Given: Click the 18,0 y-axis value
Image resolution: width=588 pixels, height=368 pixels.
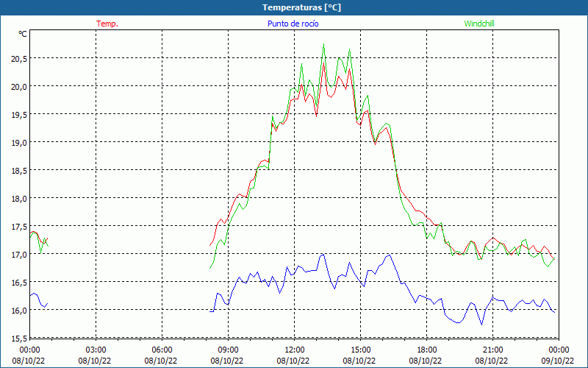Looking at the screenshot, I should (18, 198).
